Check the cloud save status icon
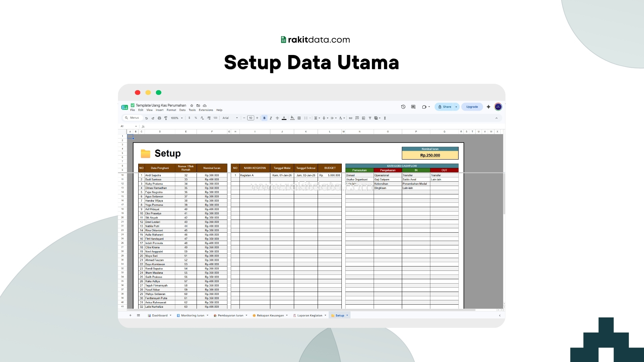 click(205, 106)
